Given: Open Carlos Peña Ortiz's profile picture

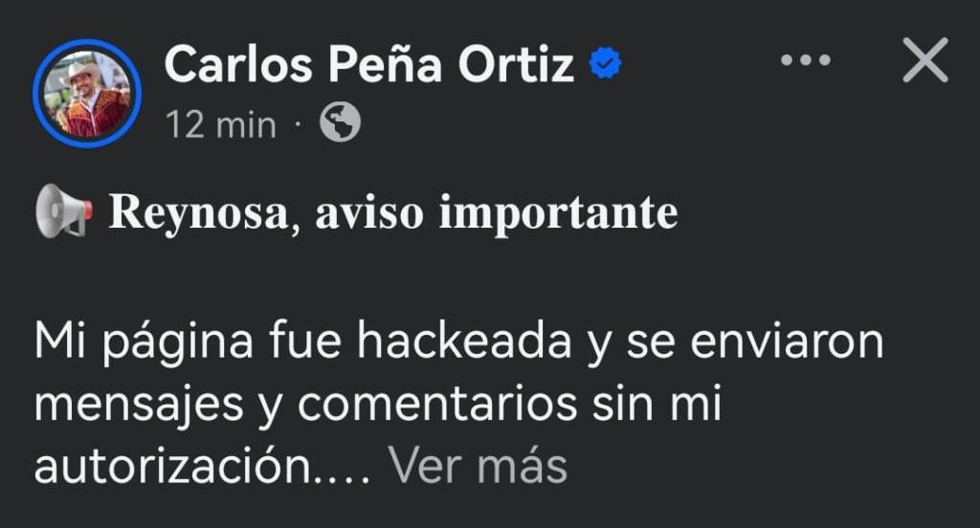Looking at the screenshot, I should 87,96.
